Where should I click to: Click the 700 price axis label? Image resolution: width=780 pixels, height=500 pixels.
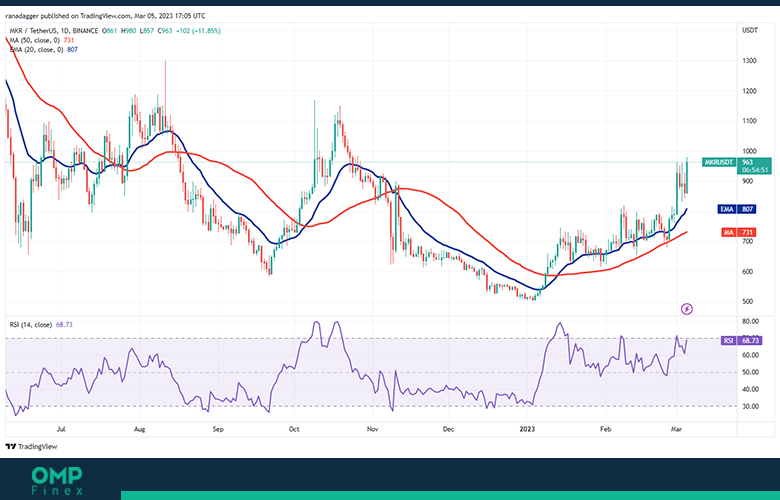coord(747,241)
